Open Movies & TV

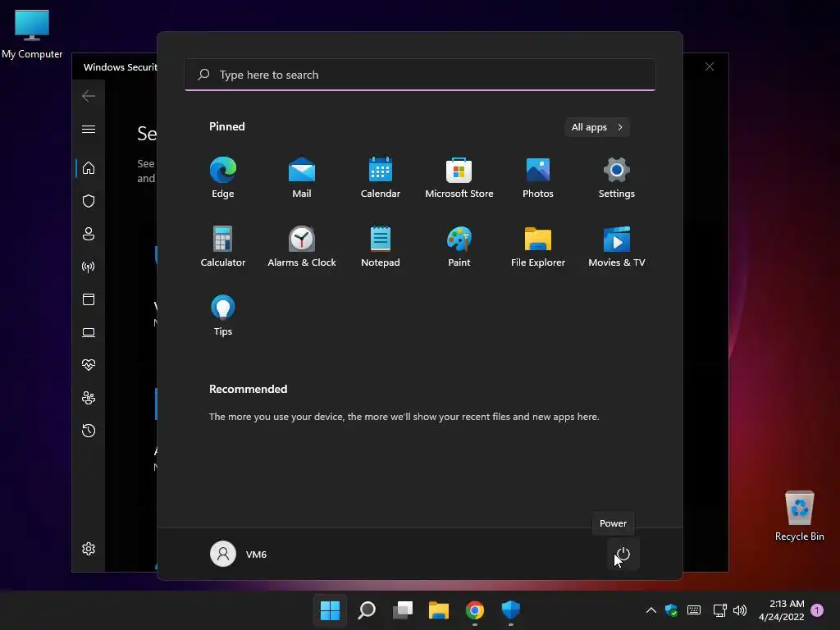pyautogui.click(x=617, y=246)
